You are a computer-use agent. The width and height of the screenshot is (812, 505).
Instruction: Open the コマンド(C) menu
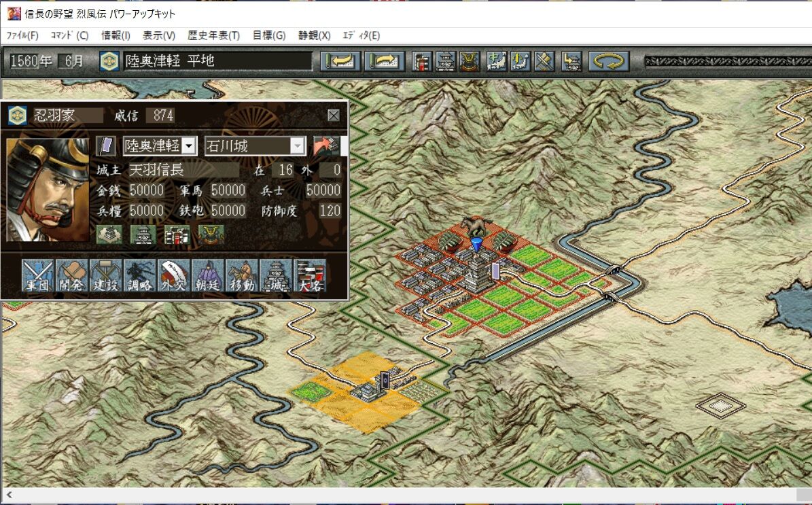[69, 35]
